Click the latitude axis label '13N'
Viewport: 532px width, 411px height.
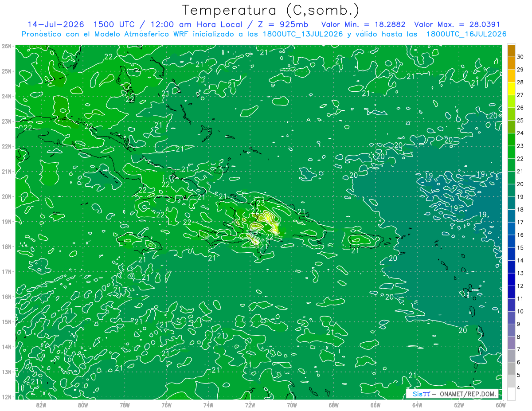(x=6, y=372)
